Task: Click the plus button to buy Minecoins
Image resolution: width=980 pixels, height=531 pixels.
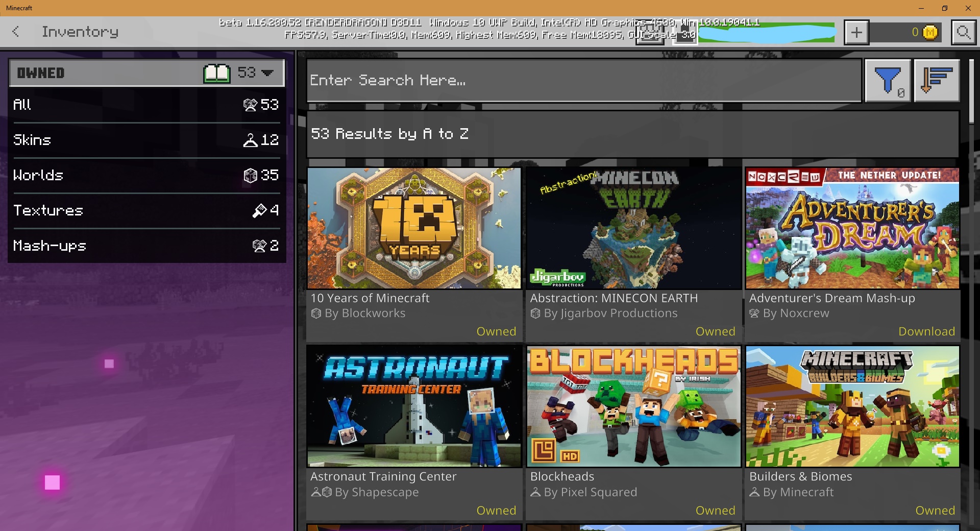Action: click(x=856, y=33)
